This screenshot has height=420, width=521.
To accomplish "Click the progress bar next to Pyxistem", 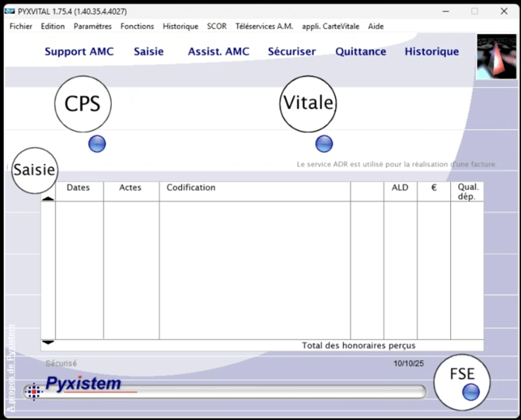I will pos(233,392).
